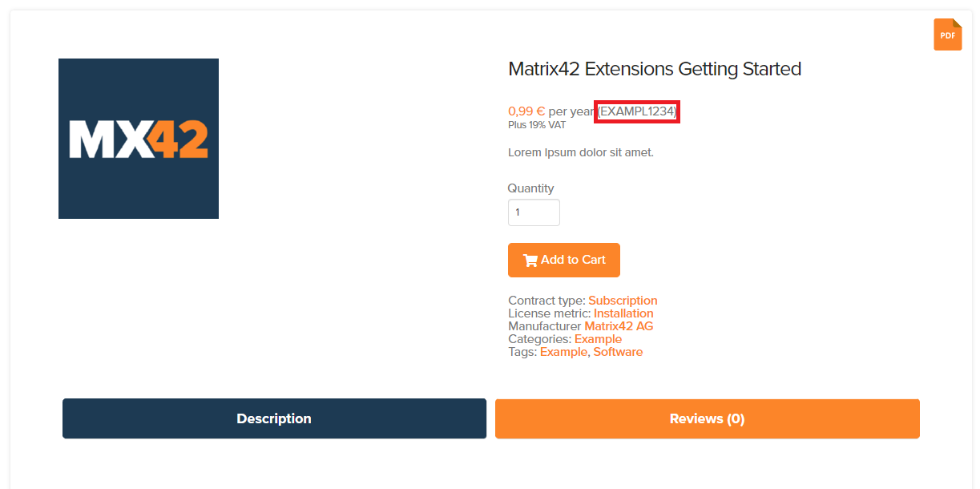980x489 pixels.
Task: Open the Installation license metric link
Action: [x=623, y=313]
